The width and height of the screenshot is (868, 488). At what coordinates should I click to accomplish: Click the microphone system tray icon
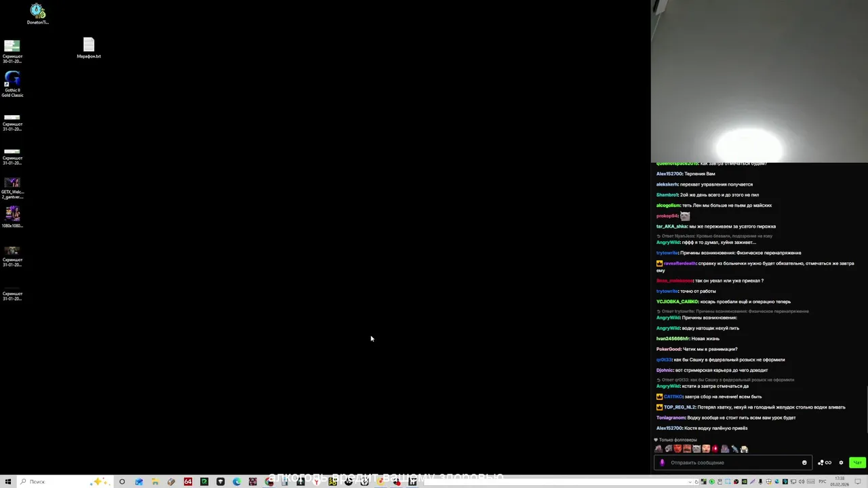click(x=760, y=482)
